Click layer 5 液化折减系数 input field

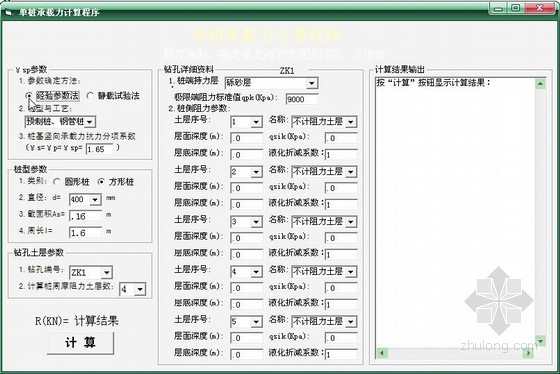[x=341, y=355]
